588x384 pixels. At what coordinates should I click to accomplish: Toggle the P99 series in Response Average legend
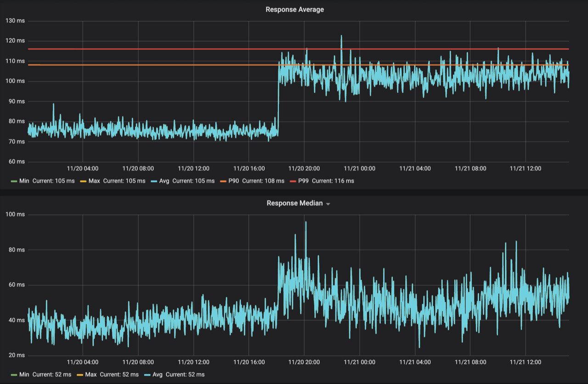303,181
